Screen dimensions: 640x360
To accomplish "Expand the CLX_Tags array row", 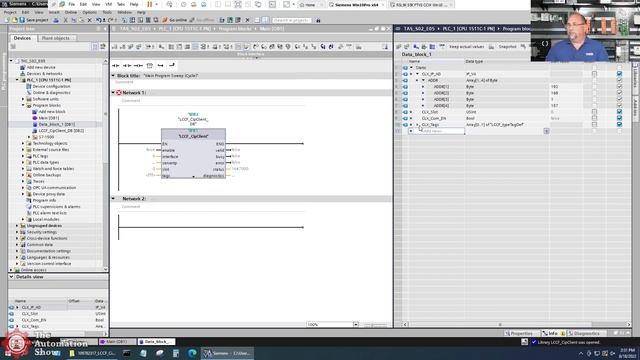I will pos(418,124).
